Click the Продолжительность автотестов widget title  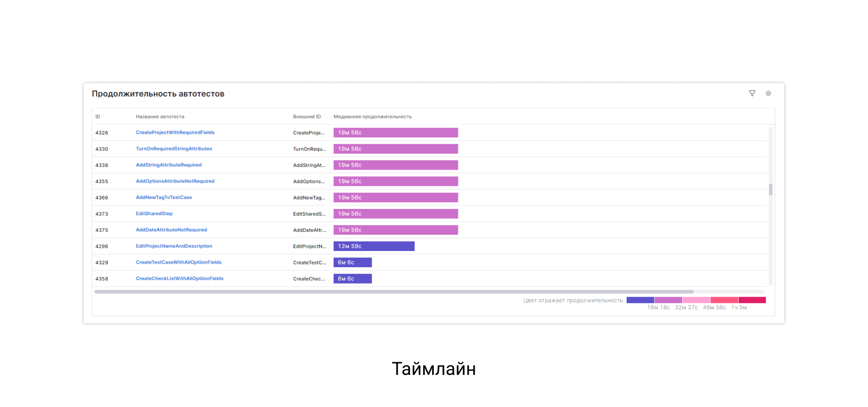click(158, 94)
